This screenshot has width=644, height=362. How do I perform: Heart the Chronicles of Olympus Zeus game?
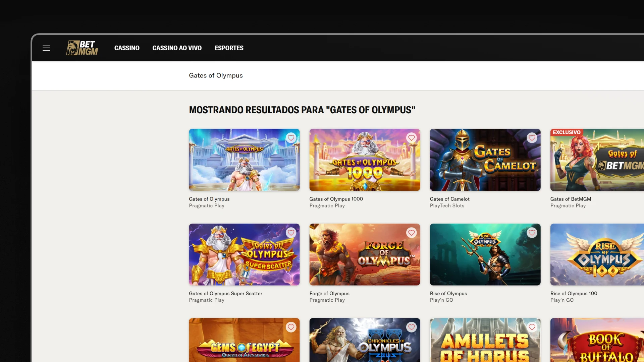point(411,327)
